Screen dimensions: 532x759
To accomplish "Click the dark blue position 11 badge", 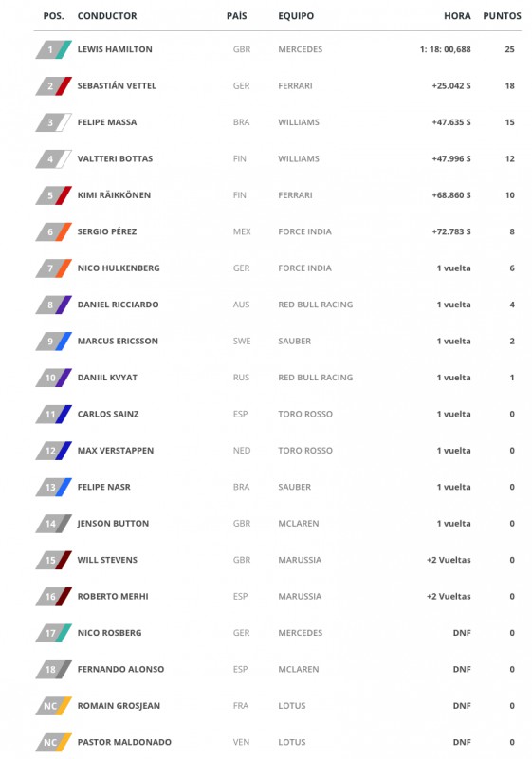I will pos(54,415).
